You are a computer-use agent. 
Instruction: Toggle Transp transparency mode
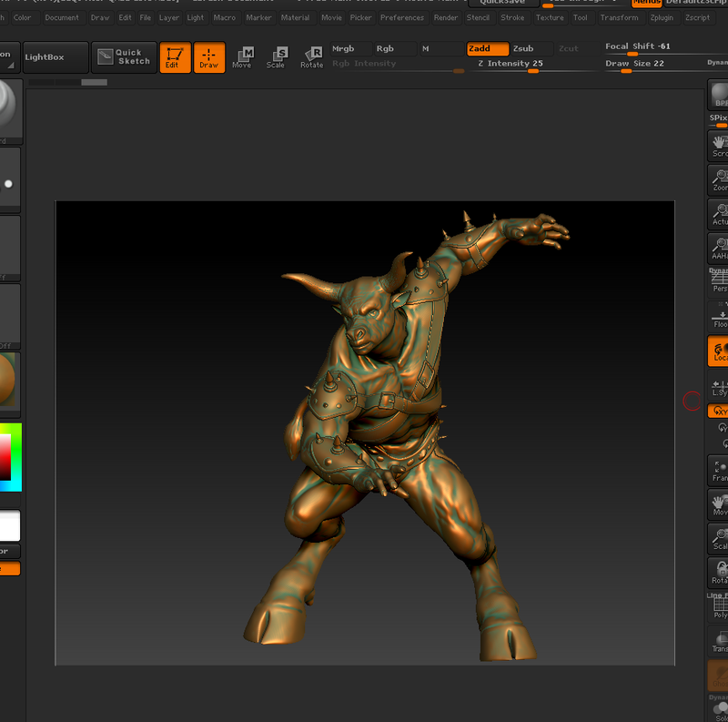click(719, 641)
